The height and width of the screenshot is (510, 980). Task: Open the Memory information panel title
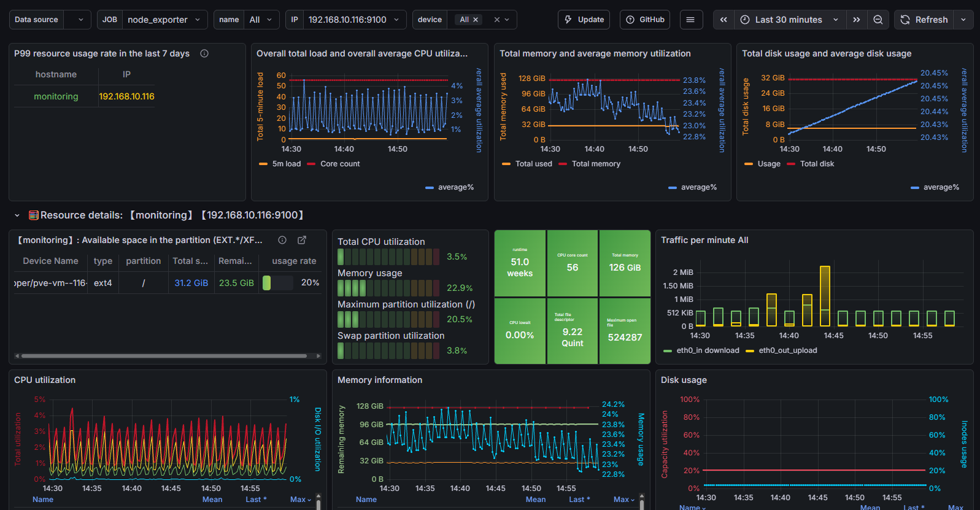click(x=380, y=380)
